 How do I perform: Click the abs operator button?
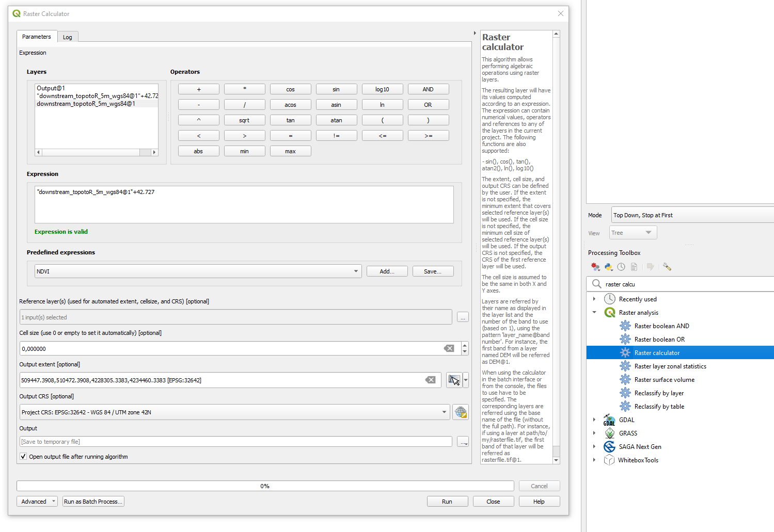[x=198, y=151]
